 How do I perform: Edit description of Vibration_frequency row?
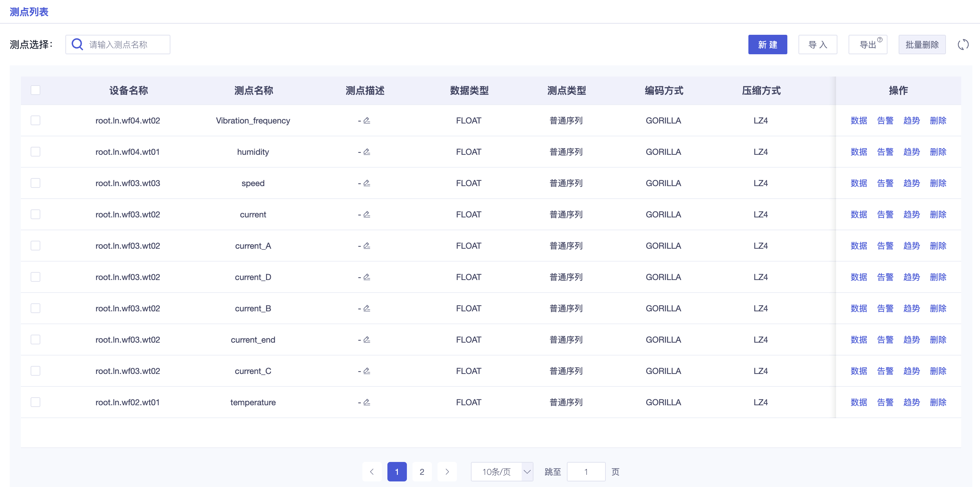(367, 120)
